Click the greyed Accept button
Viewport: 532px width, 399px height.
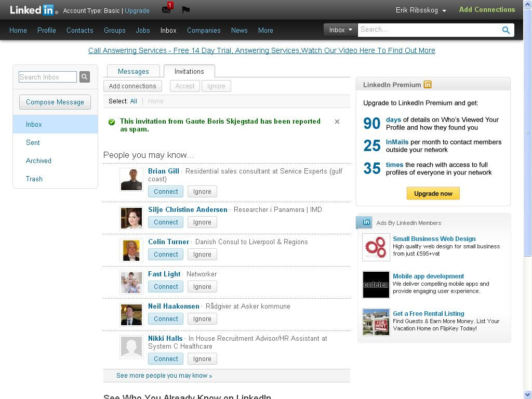[185, 86]
